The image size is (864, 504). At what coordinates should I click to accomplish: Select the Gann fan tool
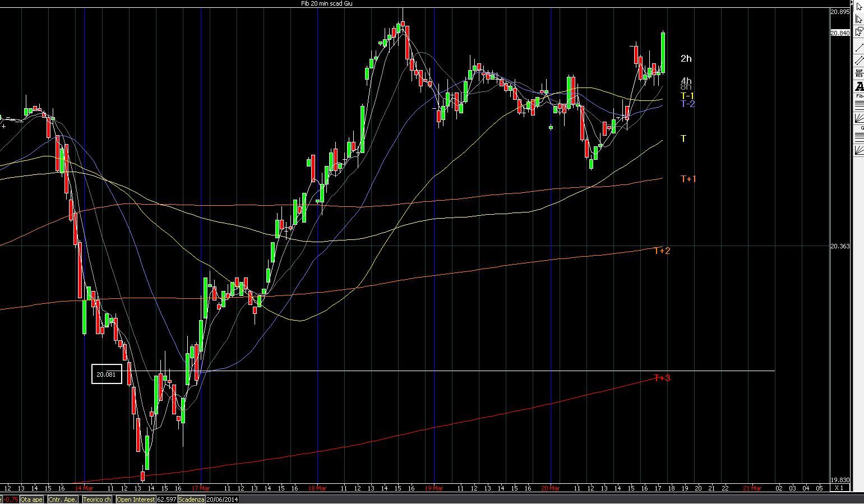(859, 150)
